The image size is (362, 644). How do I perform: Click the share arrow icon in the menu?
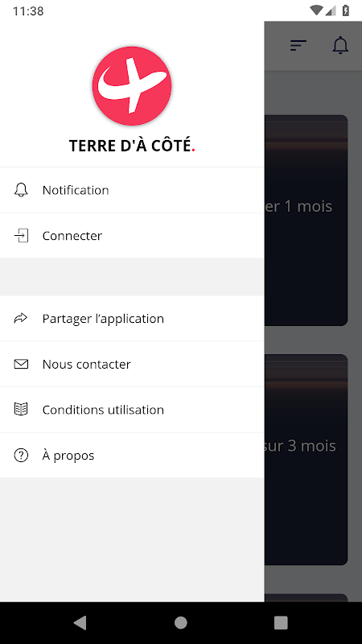point(21,318)
